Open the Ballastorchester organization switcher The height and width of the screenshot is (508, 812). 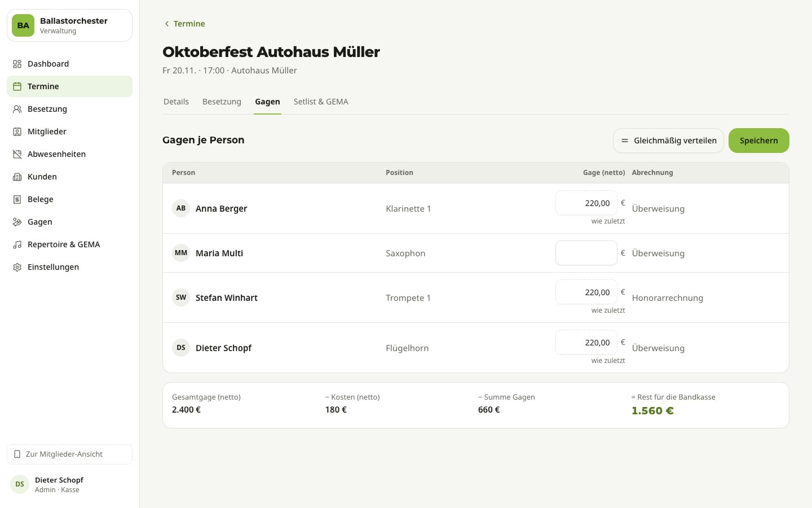pos(69,25)
